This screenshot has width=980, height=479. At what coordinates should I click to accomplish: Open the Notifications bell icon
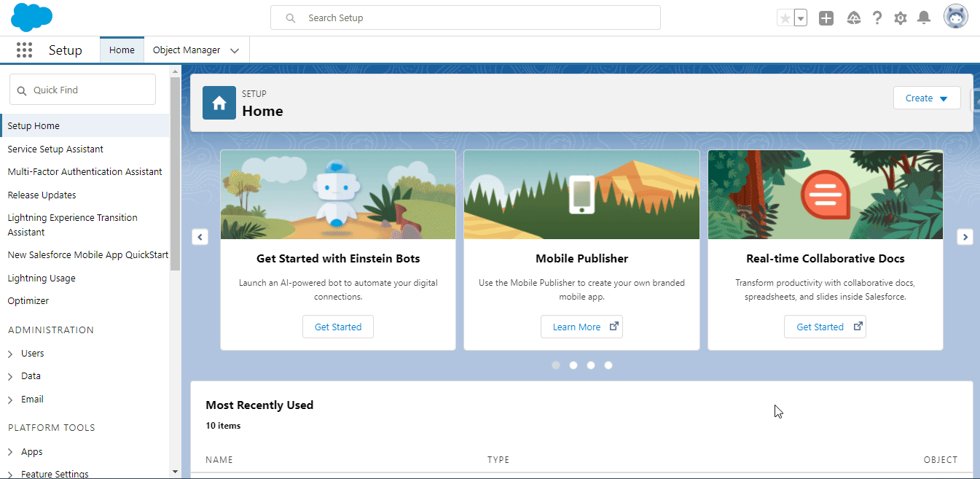tap(924, 18)
